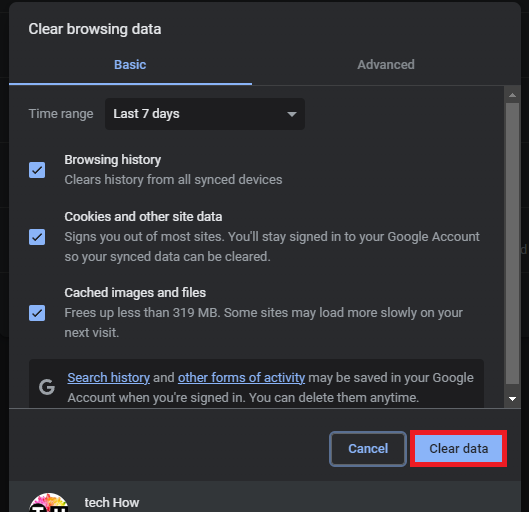Select the Basic tab
Image resolution: width=529 pixels, height=512 pixels.
coord(130,64)
